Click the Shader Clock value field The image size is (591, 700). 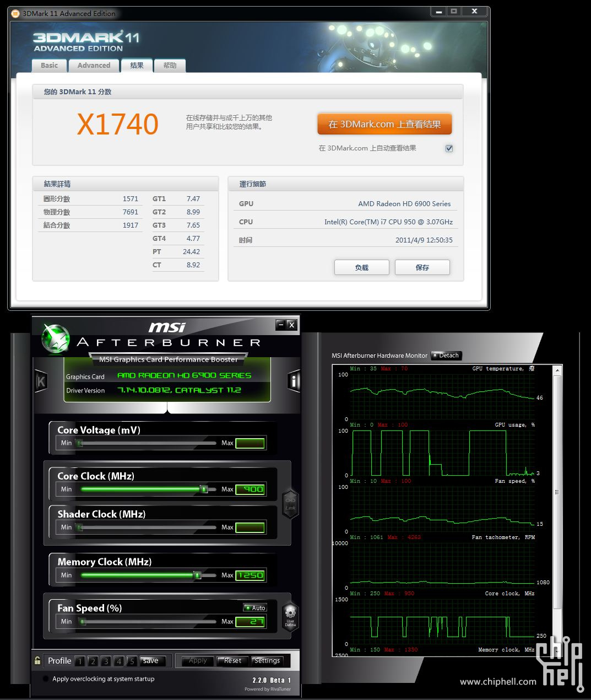pos(250,527)
